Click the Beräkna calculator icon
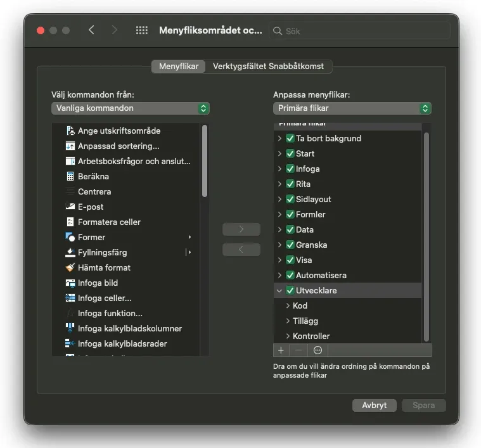 pos(70,176)
